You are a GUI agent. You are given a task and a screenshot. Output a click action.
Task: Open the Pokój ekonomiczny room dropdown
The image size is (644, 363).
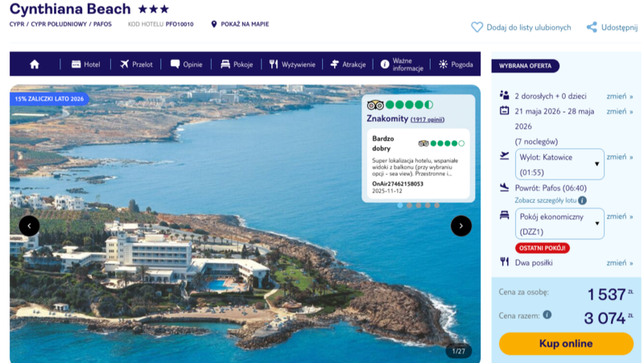pyautogui.click(x=559, y=224)
